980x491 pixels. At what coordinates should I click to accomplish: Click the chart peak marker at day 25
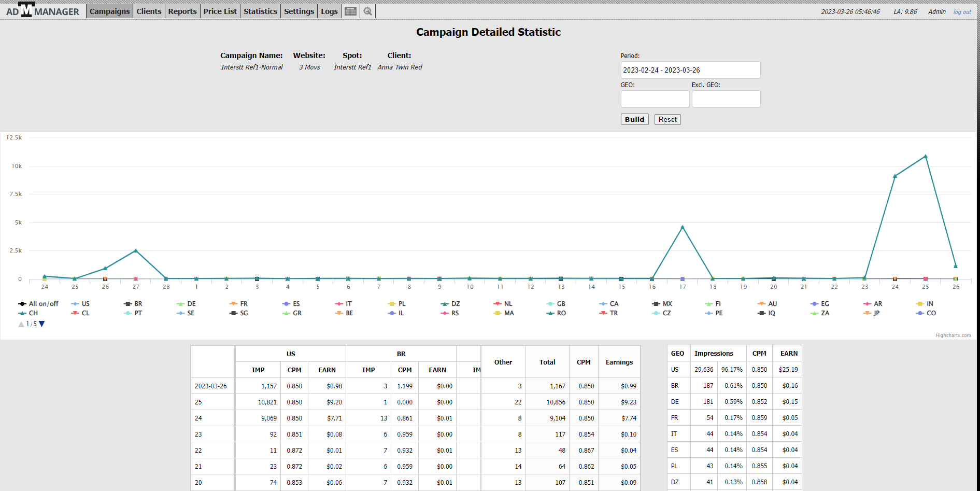pyautogui.click(x=926, y=156)
